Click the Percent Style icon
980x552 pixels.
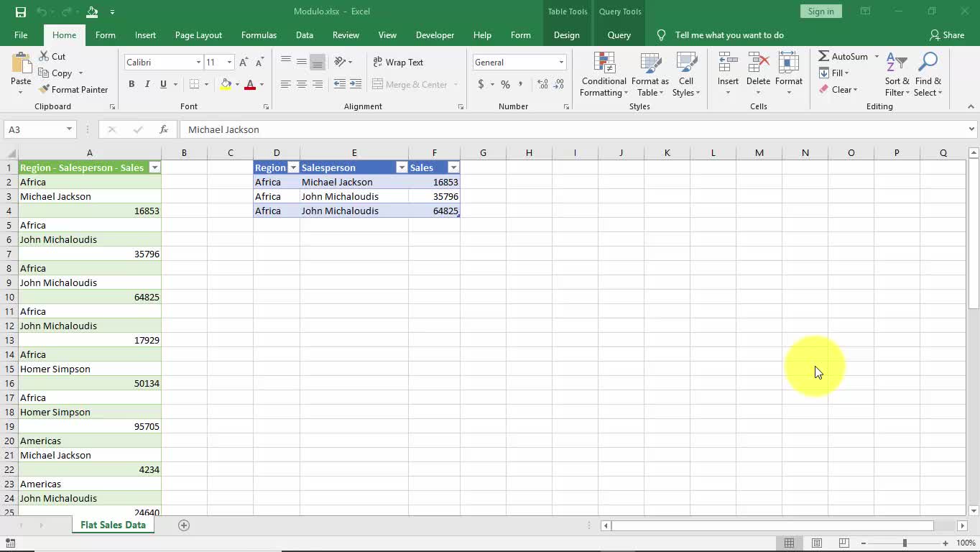coord(505,85)
